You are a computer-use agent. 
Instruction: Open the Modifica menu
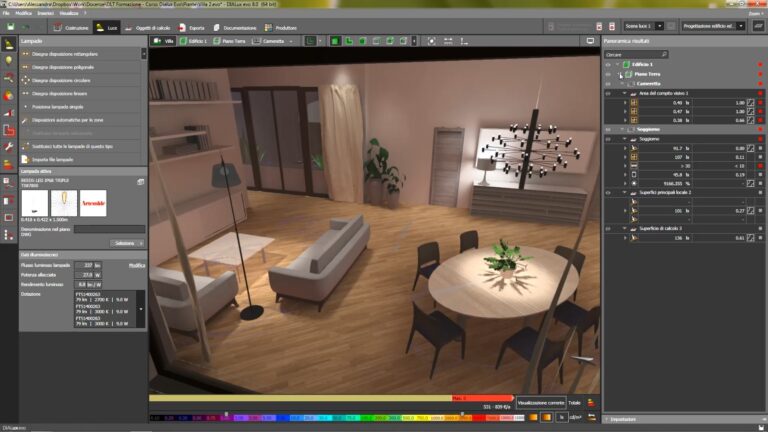pos(24,14)
